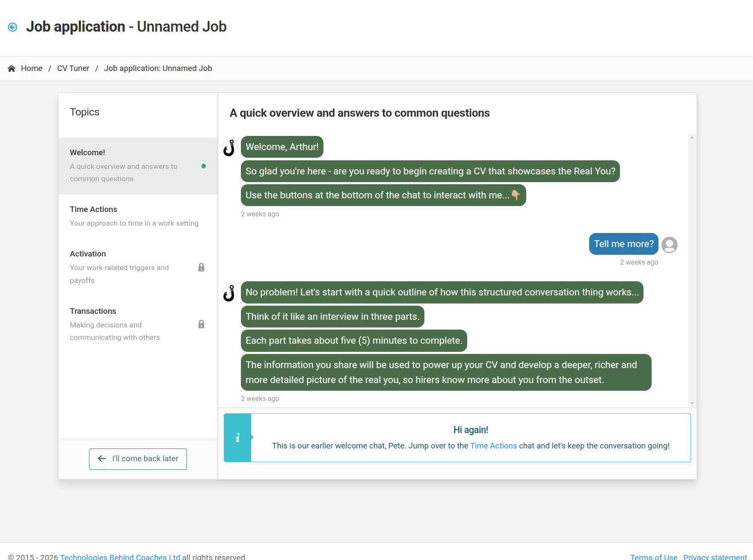The image size is (753, 560).
Task: Click the back arrow beside Job application title
Action: pyautogui.click(x=12, y=27)
